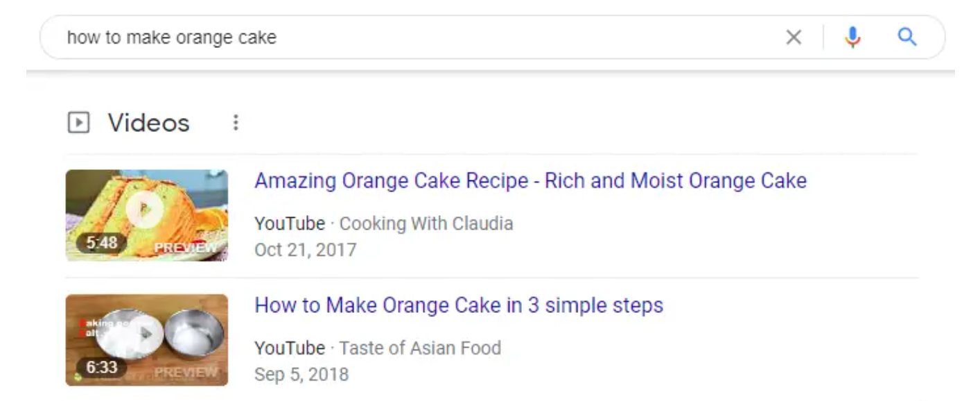This screenshot has height=401, width=980.
Task: Play the 3 simple steps thumbnail play button
Action: tap(146, 334)
